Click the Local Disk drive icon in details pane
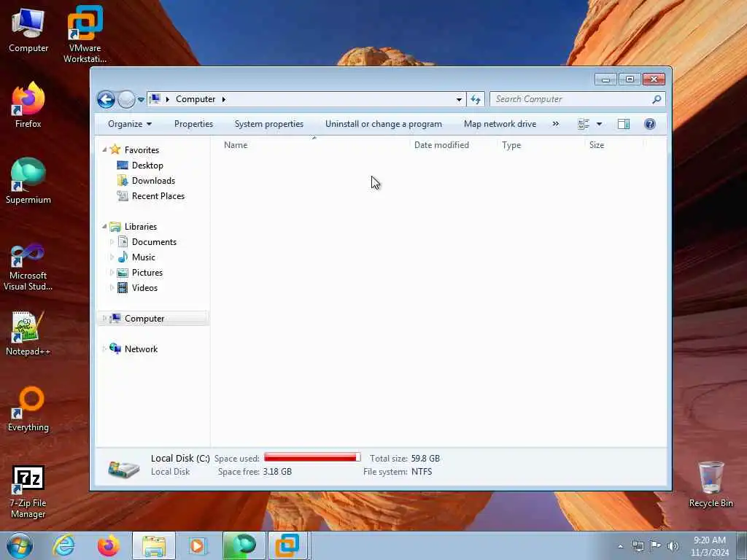This screenshot has width=747, height=560. 123,468
